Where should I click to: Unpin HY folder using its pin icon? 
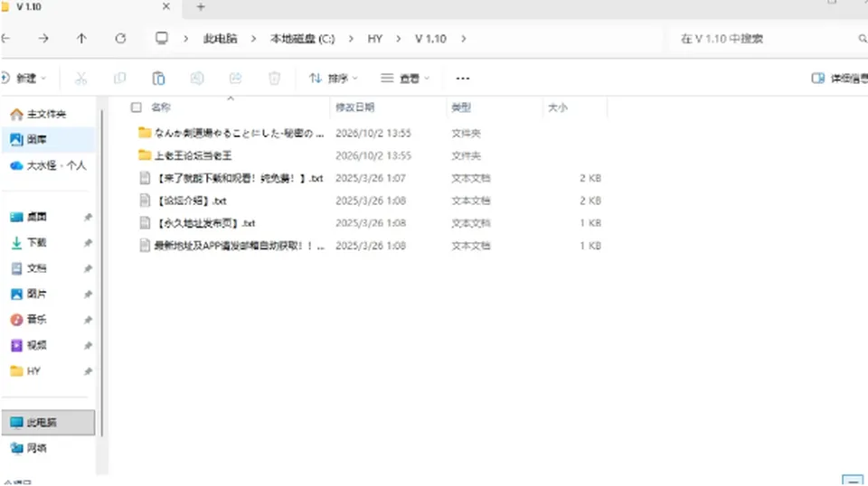tap(88, 371)
